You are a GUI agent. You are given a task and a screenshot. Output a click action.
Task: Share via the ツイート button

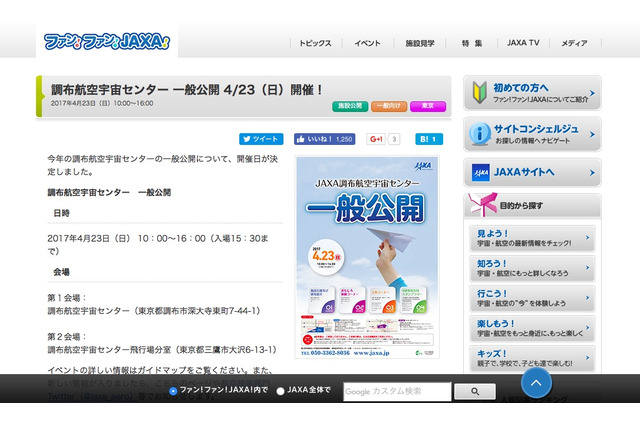pyautogui.click(x=261, y=139)
